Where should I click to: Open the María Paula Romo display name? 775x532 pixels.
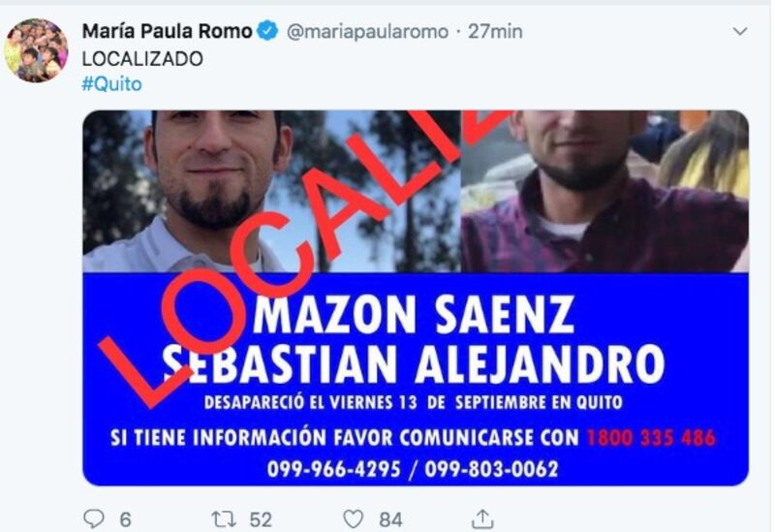click(168, 31)
